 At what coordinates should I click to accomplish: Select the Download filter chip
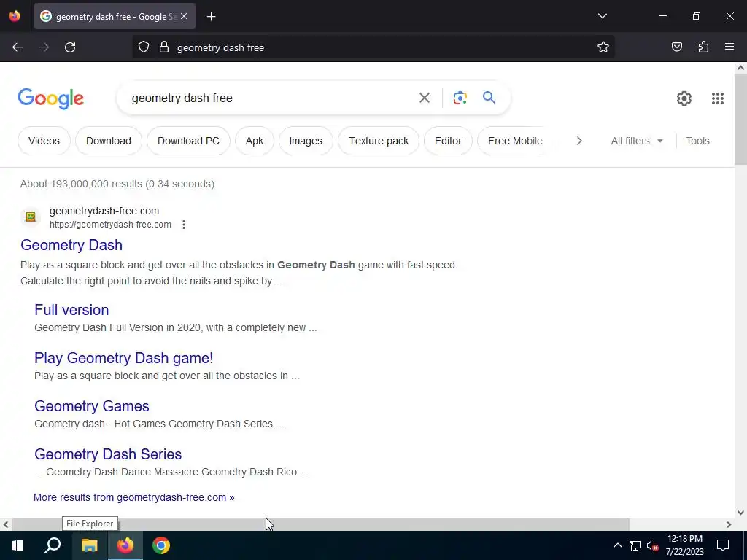[x=109, y=141]
